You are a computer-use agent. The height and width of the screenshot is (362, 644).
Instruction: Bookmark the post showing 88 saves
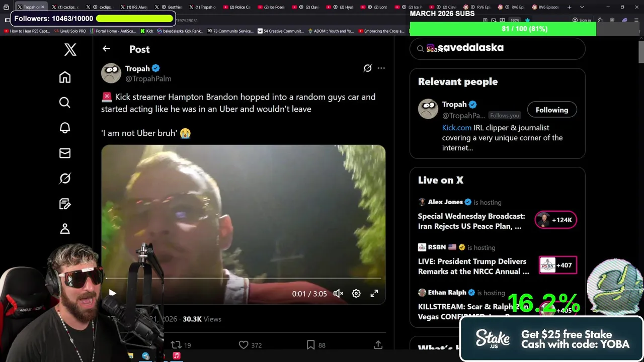[x=310, y=345]
